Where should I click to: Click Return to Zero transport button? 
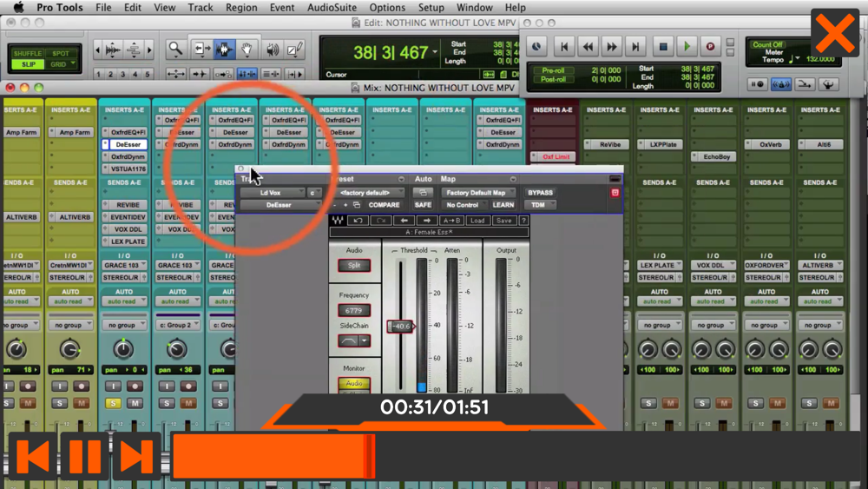[563, 47]
